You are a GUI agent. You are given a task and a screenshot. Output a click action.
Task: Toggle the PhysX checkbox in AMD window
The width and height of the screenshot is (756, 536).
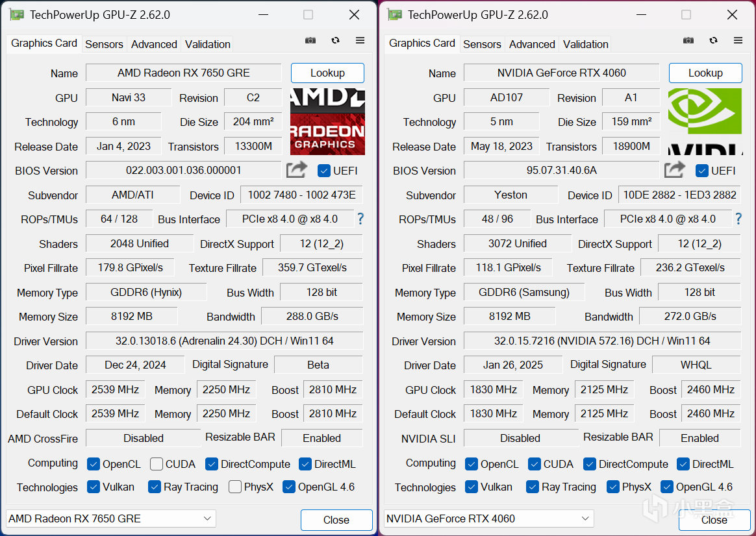tap(235, 487)
